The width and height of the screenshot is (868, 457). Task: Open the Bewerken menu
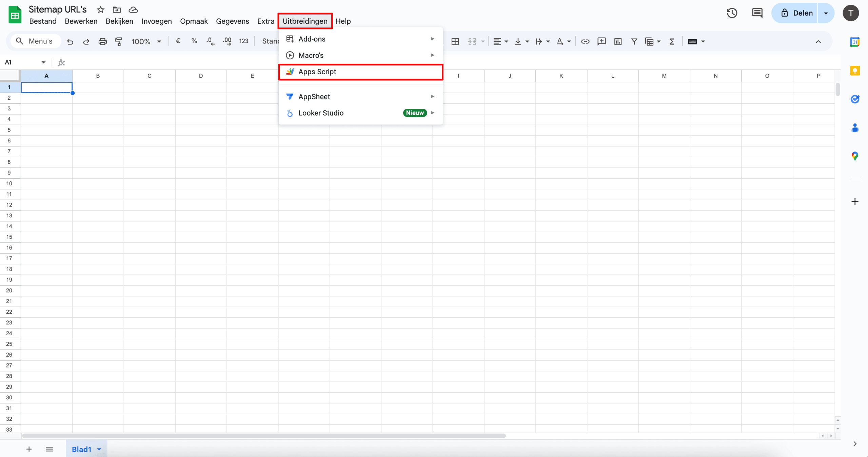tap(81, 21)
